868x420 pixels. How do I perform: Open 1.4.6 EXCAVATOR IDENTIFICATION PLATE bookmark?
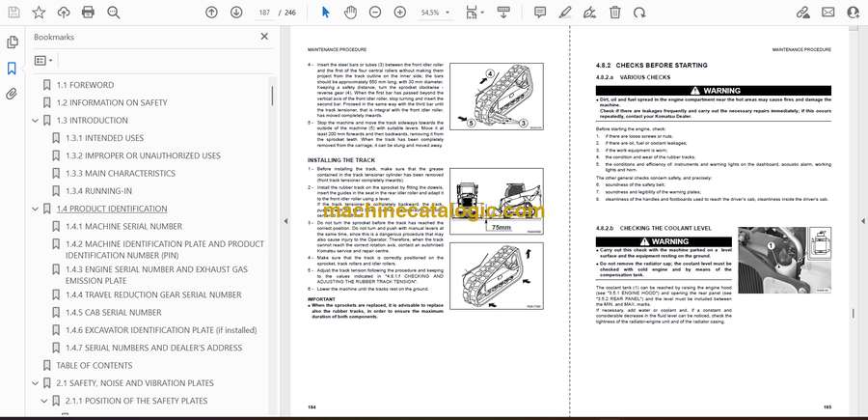click(x=161, y=330)
